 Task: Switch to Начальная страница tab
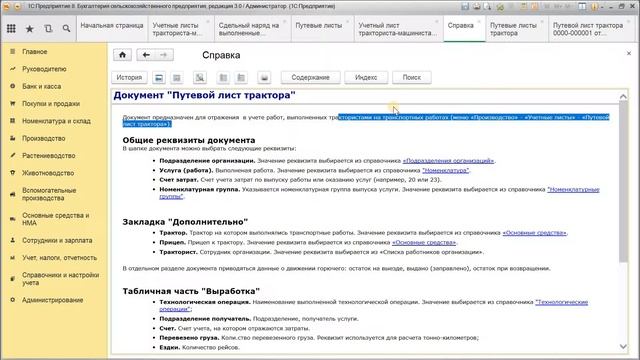pos(112,29)
